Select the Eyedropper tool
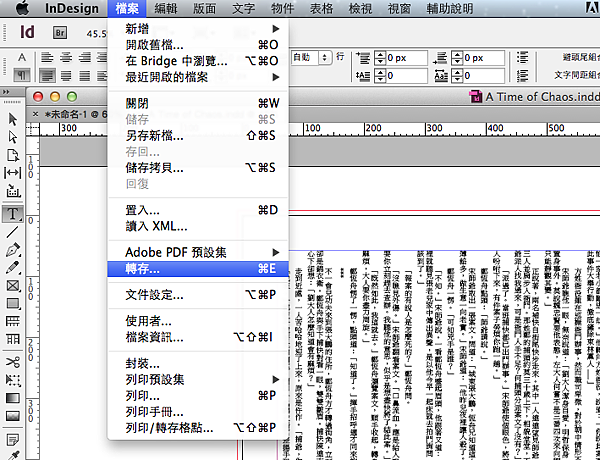The height and width of the screenshot is (460, 600). [x=13, y=455]
